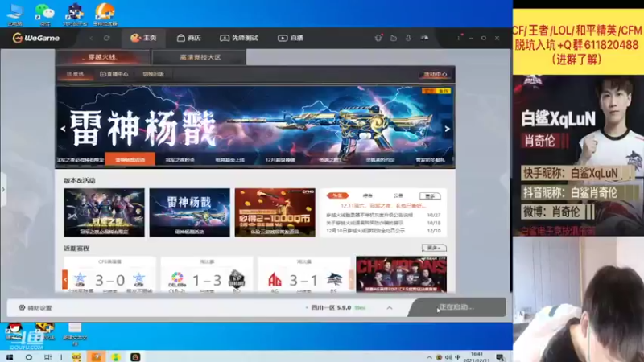Click the news panel 更多 button
This screenshot has height=362, width=644.
point(430,196)
